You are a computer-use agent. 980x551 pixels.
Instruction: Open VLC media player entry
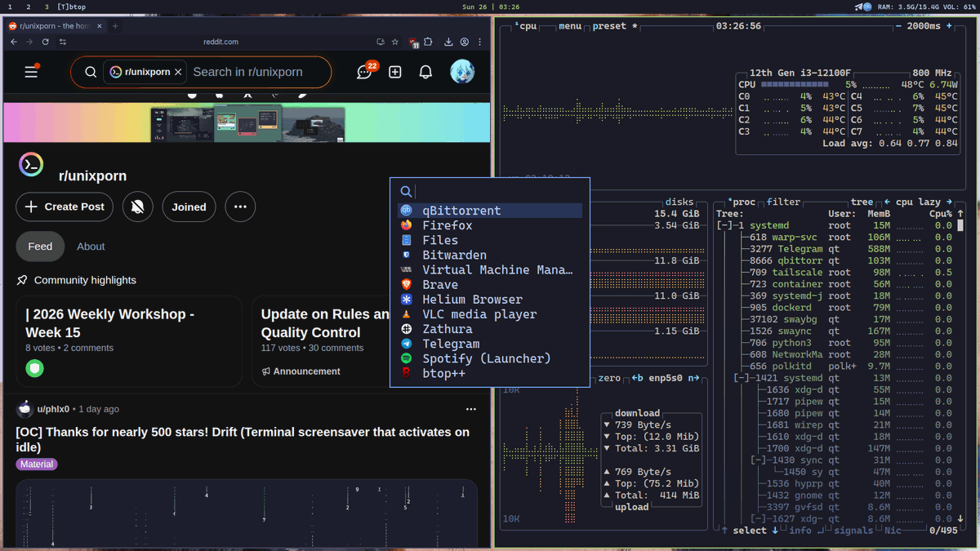[490, 314]
